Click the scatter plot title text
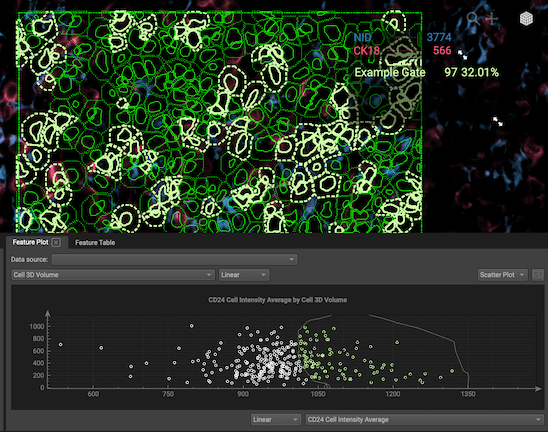Viewport: 548px width, 432px height. pos(277,300)
